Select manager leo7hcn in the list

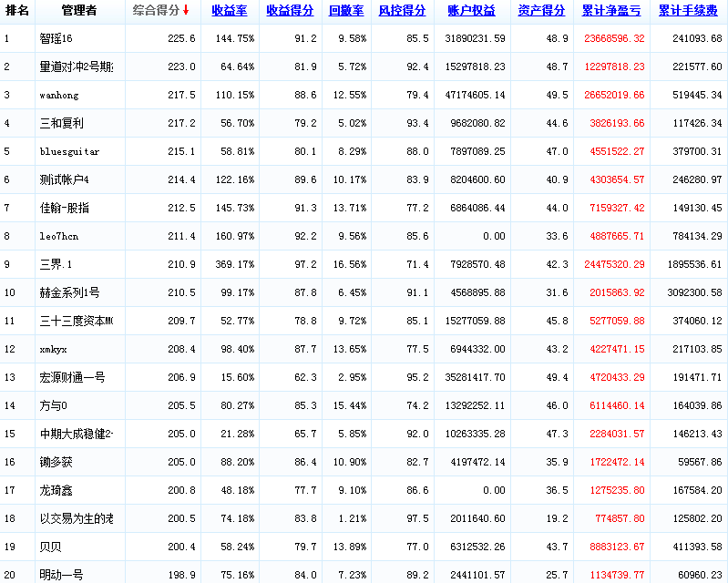click(59, 237)
